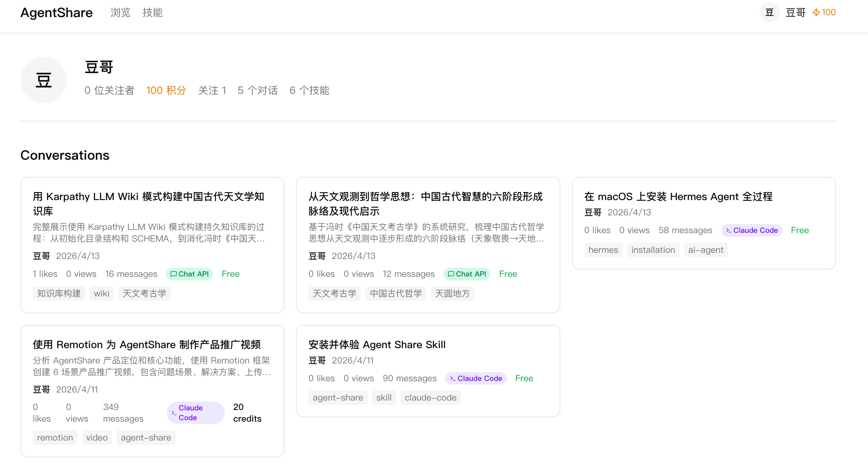This screenshot has width=868, height=470.
Task: Open the 从天文观测到哲学思想 conversation title
Action: tap(426, 204)
